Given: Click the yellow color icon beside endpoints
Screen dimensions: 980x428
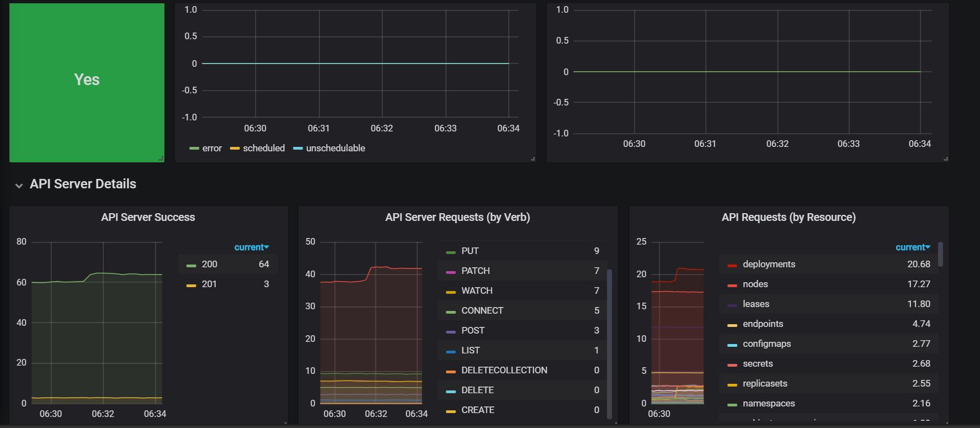Looking at the screenshot, I should pos(732,325).
